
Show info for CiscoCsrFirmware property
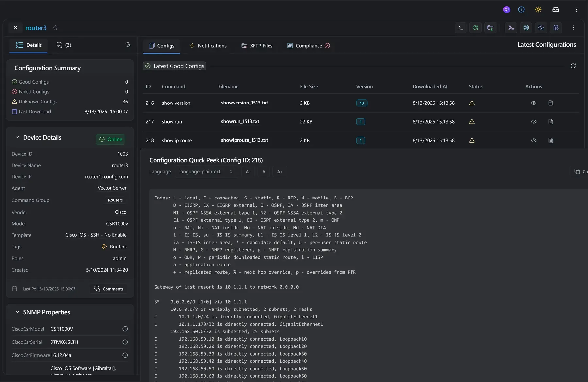coord(125,355)
